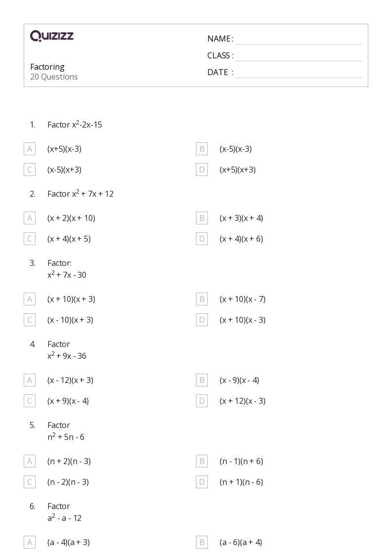This screenshot has height=555, width=392.
Task: Click question 2 text Factor x² + 7x + 12
Action: point(80,194)
